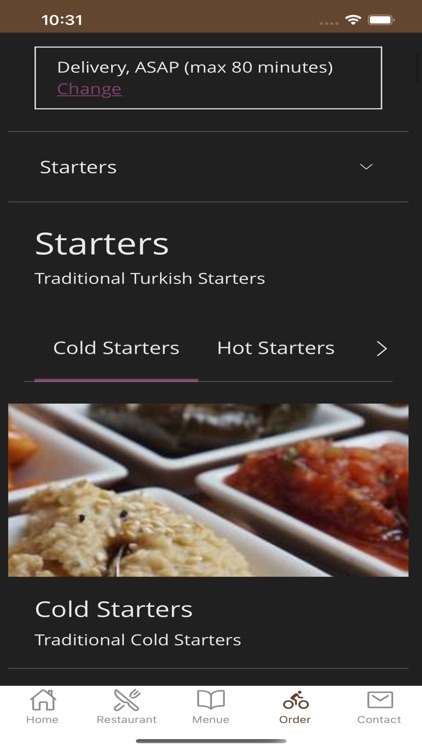
Task: Tap the Wi-Fi status icon
Action: (x=353, y=20)
